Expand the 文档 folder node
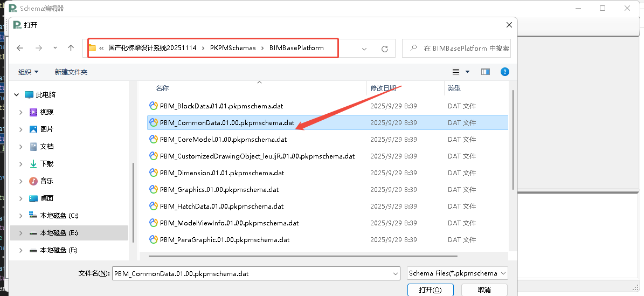The image size is (644, 296). (x=21, y=146)
